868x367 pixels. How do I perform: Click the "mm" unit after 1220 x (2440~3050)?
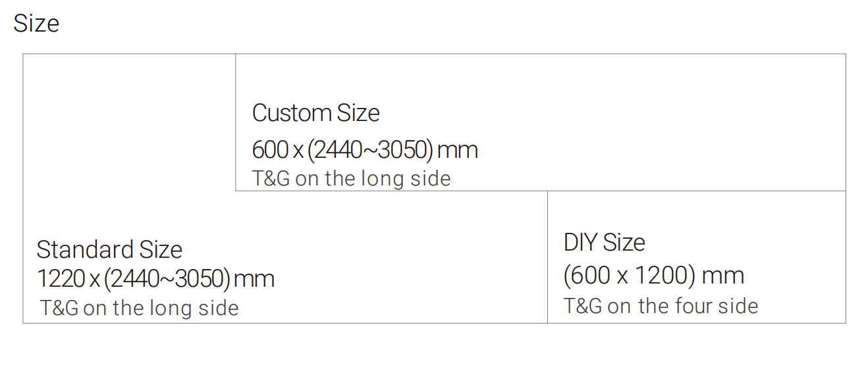pyautogui.click(x=254, y=280)
